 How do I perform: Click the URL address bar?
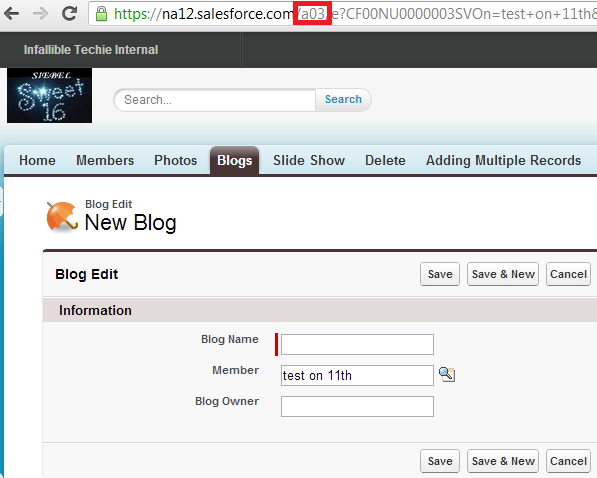coord(343,14)
